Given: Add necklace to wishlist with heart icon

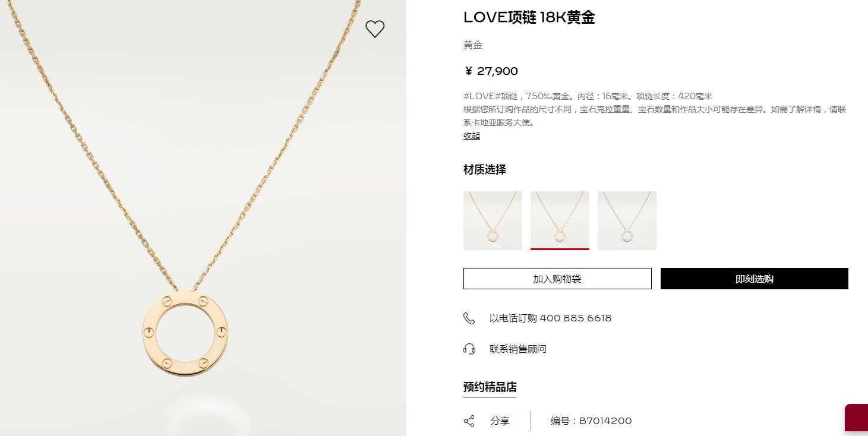Looking at the screenshot, I should point(375,29).
